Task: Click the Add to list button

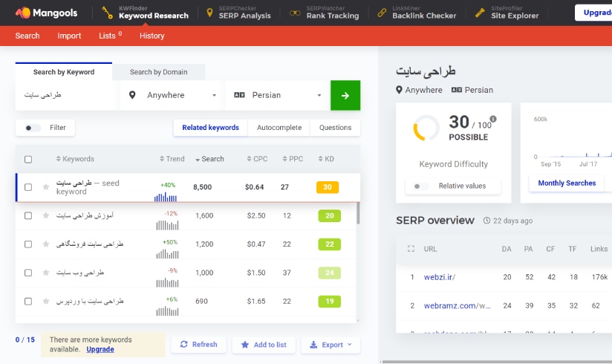Action: [x=264, y=345]
